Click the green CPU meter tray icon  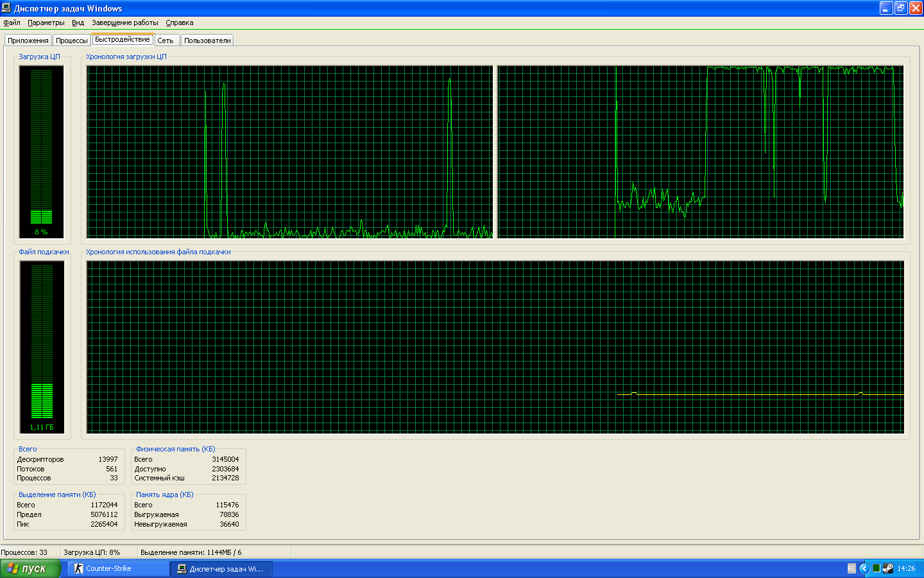coord(876,568)
